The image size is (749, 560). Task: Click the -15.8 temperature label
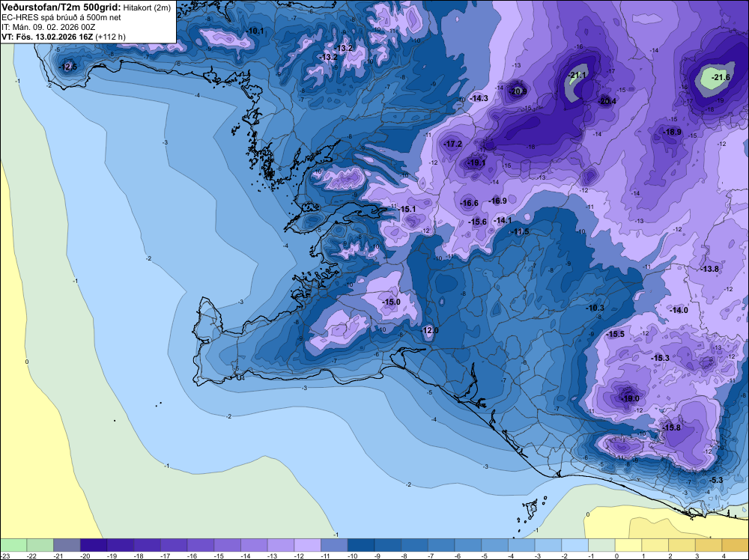point(672,427)
